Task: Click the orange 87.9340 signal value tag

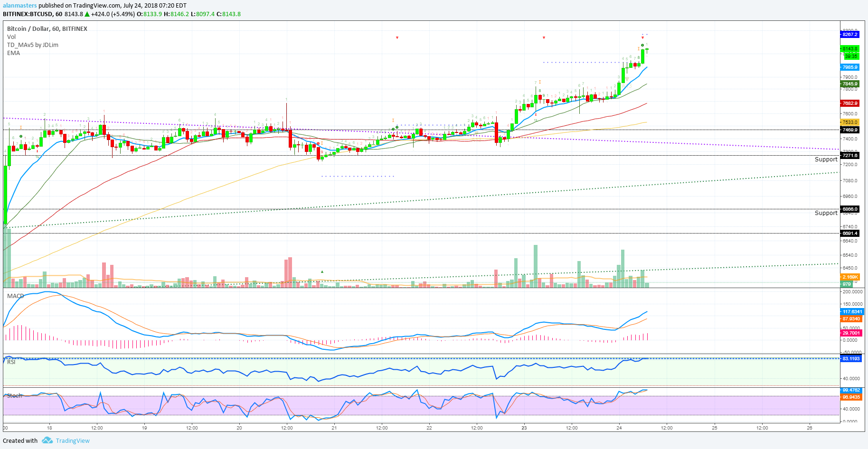Action: [852, 318]
